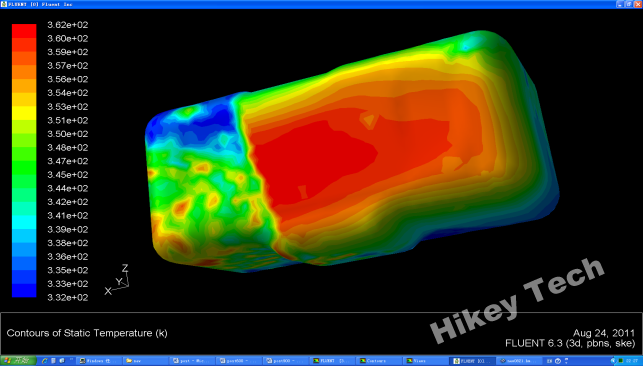Switch to the first post Word document taskbar item

coord(192,361)
